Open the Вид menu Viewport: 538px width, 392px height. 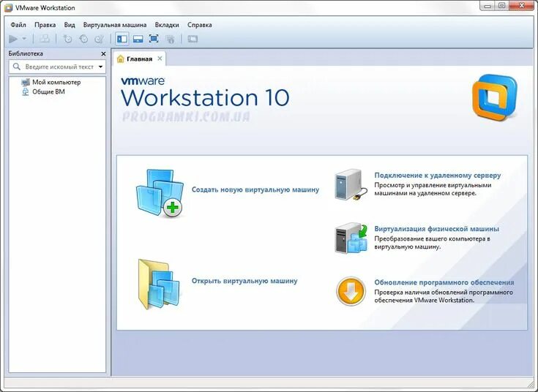point(70,25)
